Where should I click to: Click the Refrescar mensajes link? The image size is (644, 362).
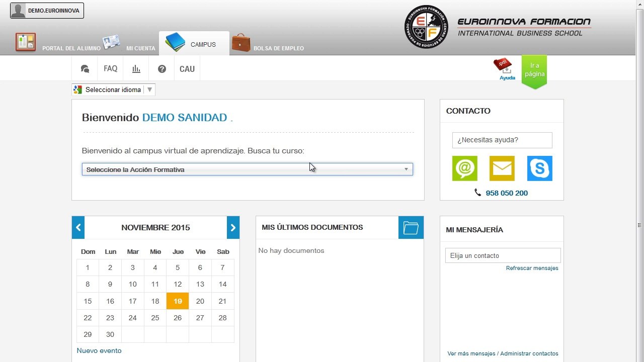tap(532, 268)
